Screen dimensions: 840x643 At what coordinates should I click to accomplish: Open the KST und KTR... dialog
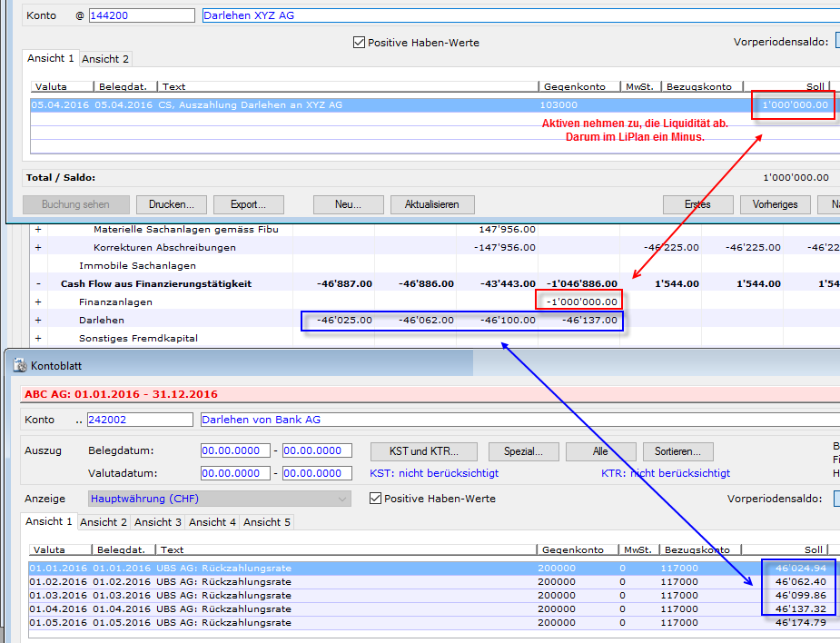point(422,451)
